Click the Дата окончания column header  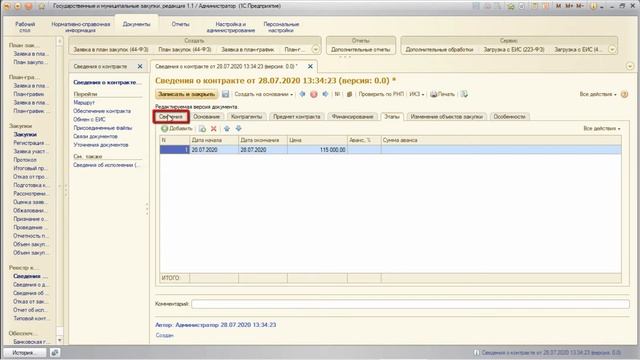[x=262, y=140]
